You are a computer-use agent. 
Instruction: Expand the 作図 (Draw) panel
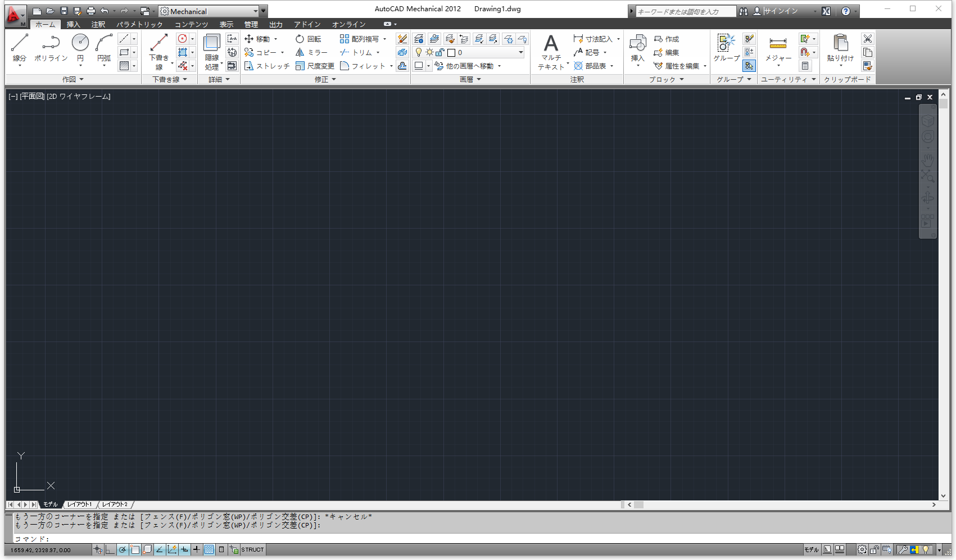point(73,79)
